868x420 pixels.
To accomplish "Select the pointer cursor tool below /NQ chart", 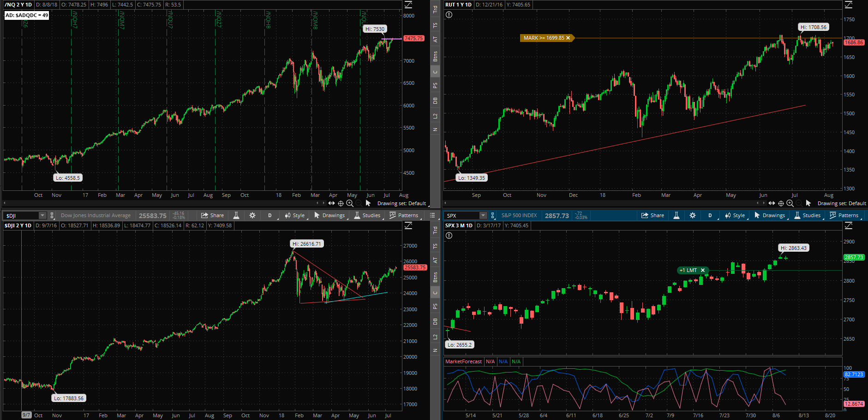I will pos(368,203).
